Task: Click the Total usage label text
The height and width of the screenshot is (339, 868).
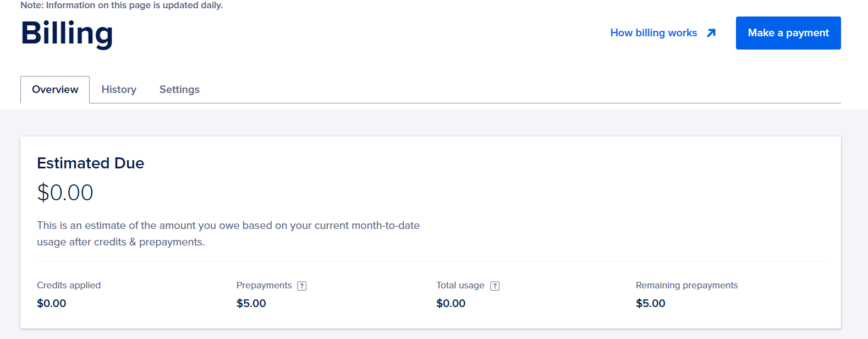Action: pyautogui.click(x=460, y=285)
